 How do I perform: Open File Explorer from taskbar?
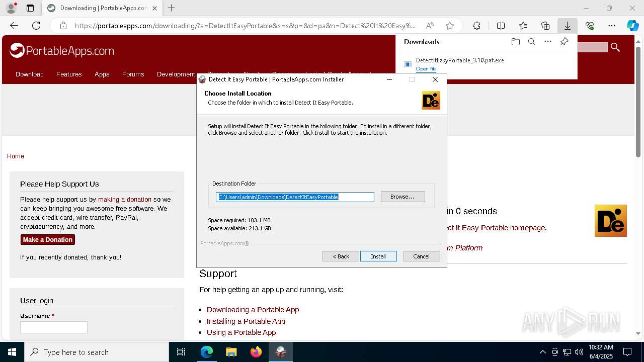point(231,352)
